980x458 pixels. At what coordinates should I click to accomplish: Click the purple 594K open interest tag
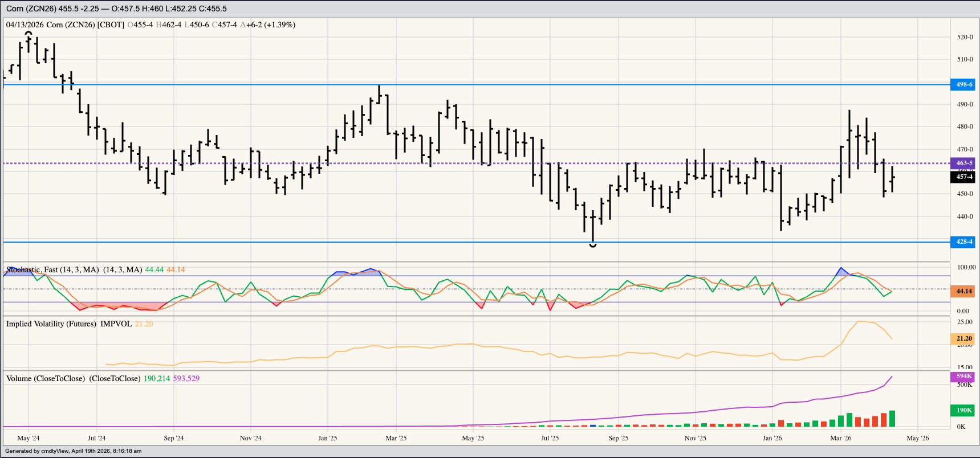pos(963,377)
